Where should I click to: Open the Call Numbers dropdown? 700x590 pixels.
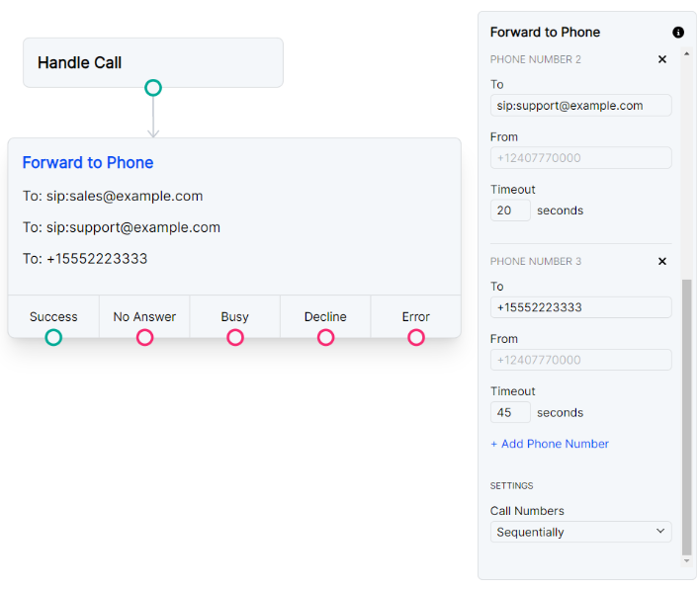(580, 532)
